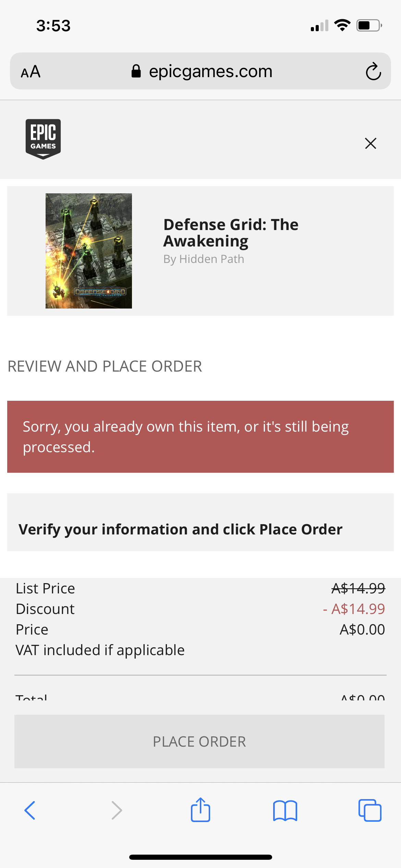Viewport: 401px width, 868px height.
Task: Show open tabs with tabs icon
Action: point(370,810)
